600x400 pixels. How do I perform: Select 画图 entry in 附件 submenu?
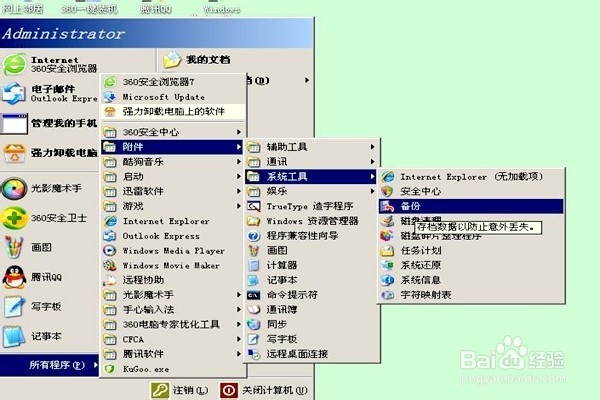[x=311, y=251]
